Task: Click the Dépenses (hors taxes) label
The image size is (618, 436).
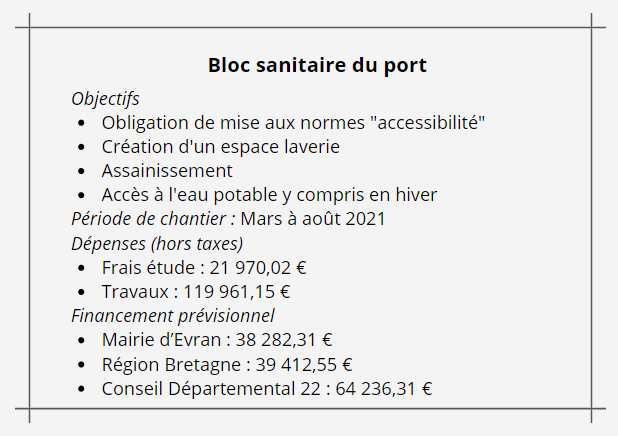Action: click(157, 244)
